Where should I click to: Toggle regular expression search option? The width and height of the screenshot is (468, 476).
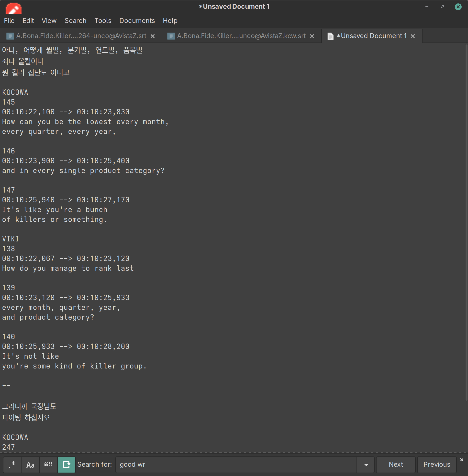[12, 465]
